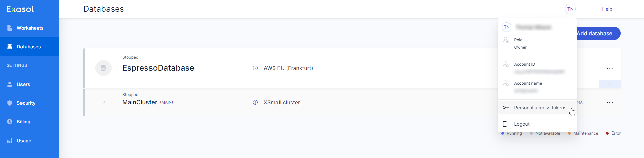Click info icon beside AWS EU (Frankfurt)
This screenshot has width=644, height=158.
pos(255,68)
